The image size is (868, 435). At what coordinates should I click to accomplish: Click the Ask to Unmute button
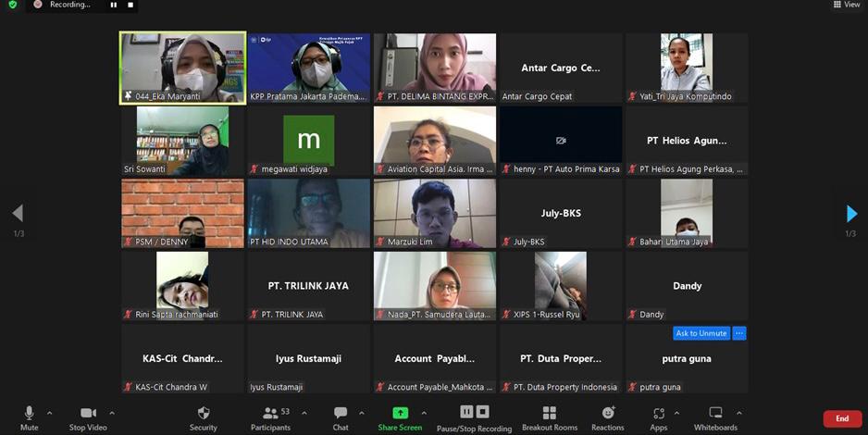tap(701, 333)
